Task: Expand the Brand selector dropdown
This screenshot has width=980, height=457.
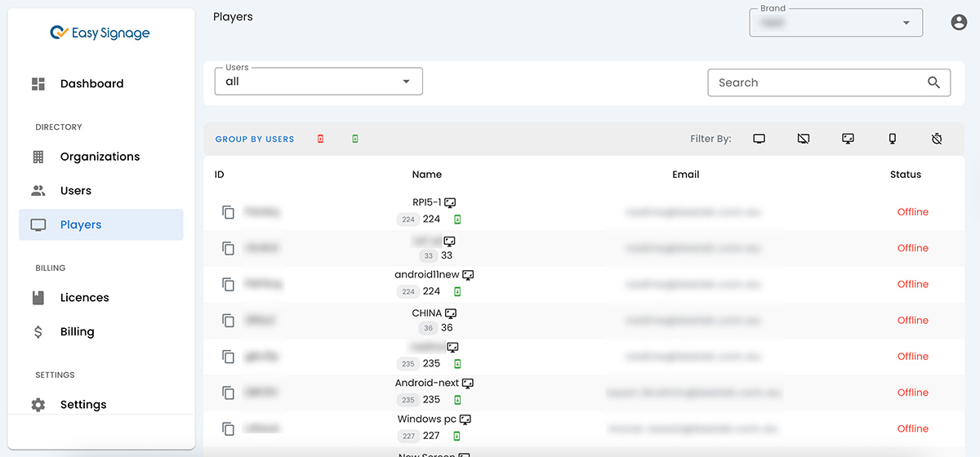Action: tap(835, 23)
